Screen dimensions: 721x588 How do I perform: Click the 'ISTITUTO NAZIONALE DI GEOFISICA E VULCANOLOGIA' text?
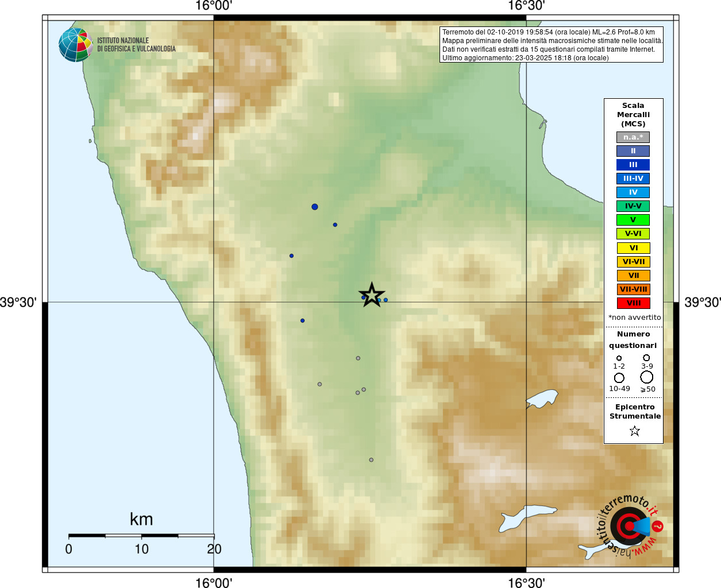(136, 45)
